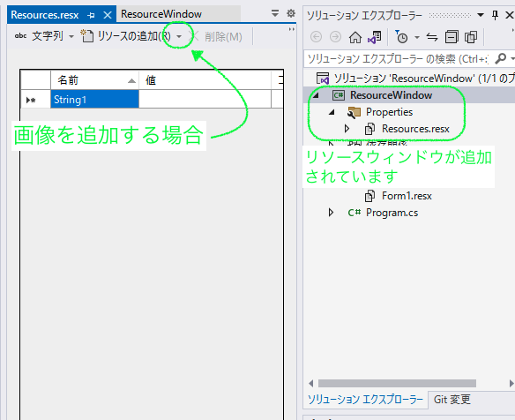Open the pending changes filter dropdown

tap(417, 37)
